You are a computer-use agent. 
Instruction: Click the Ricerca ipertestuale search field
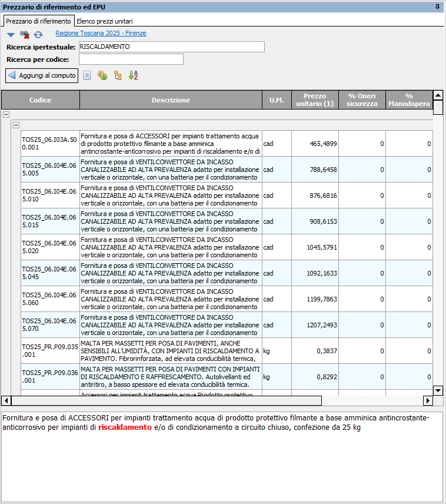[171, 47]
